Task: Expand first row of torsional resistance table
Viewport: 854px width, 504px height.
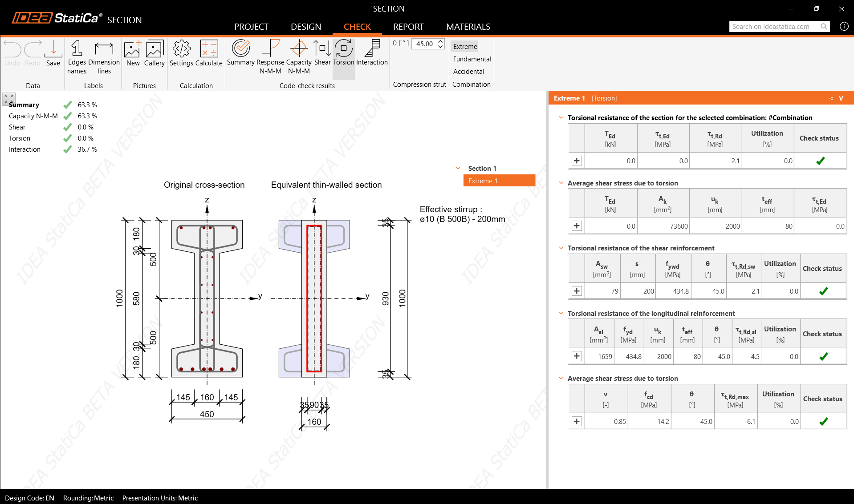Action: point(577,161)
